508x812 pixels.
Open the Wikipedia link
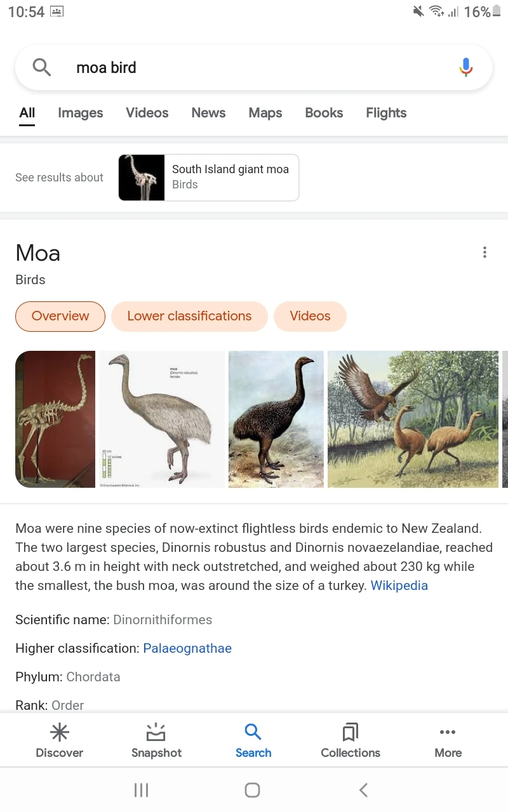399,586
